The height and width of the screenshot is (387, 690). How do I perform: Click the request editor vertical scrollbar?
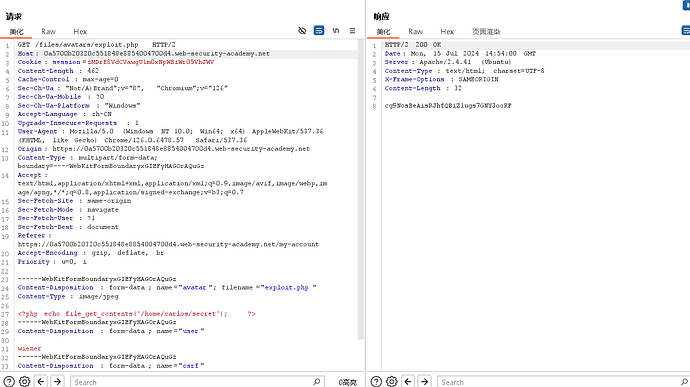coord(361,189)
